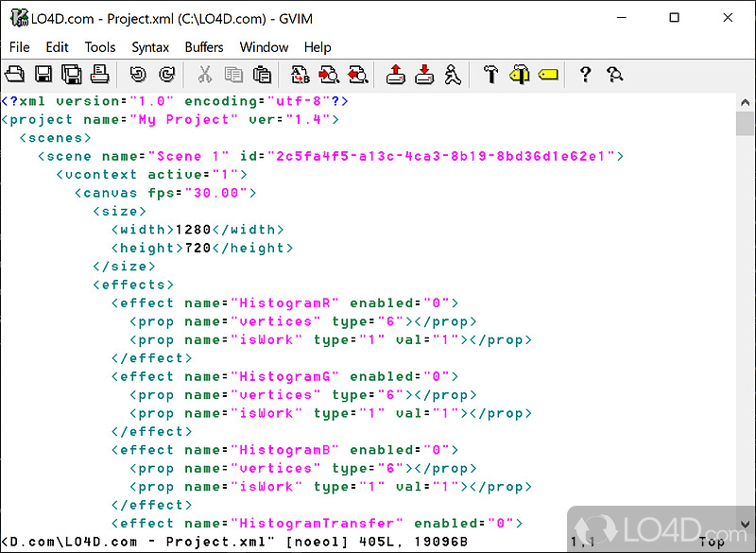Click the status line file name text
The height and width of the screenshot is (553, 756).
tap(138, 542)
